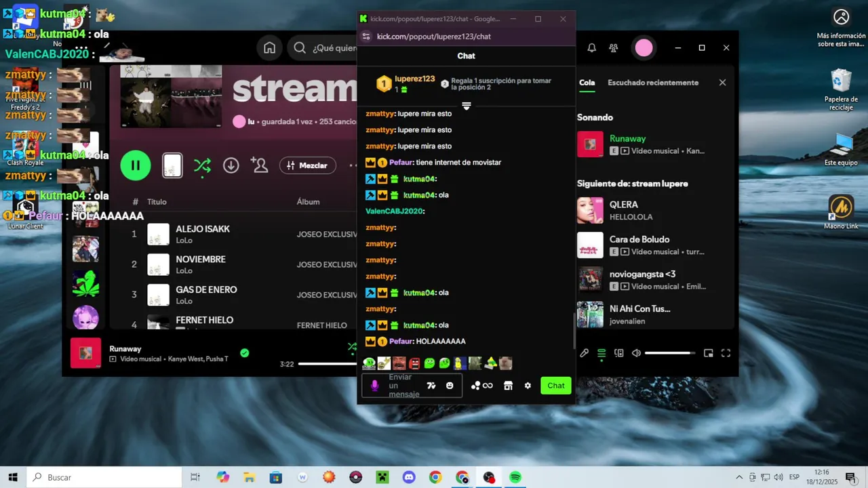Open the Kick shop storefront icon
Image resolution: width=868 pixels, height=488 pixels.
coord(508,386)
